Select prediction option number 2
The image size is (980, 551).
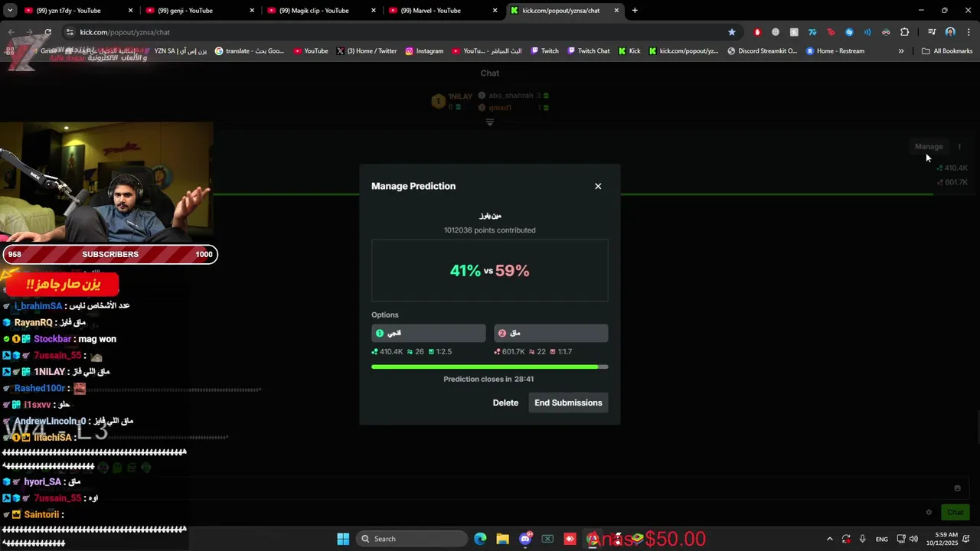click(x=551, y=333)
